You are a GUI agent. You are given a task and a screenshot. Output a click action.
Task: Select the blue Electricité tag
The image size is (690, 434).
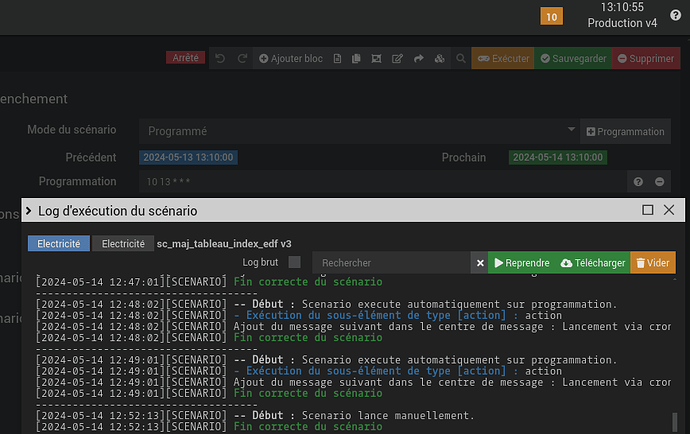point(59,243)
